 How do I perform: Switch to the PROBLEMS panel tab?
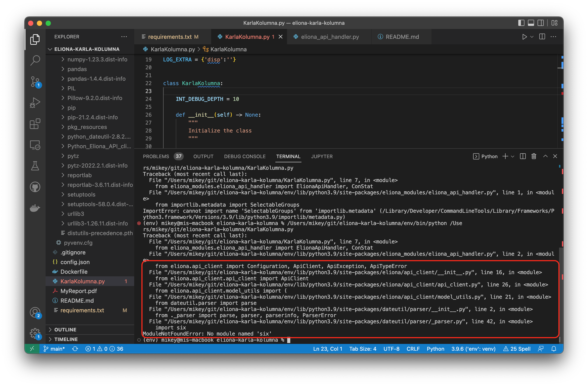click(156, 156)
